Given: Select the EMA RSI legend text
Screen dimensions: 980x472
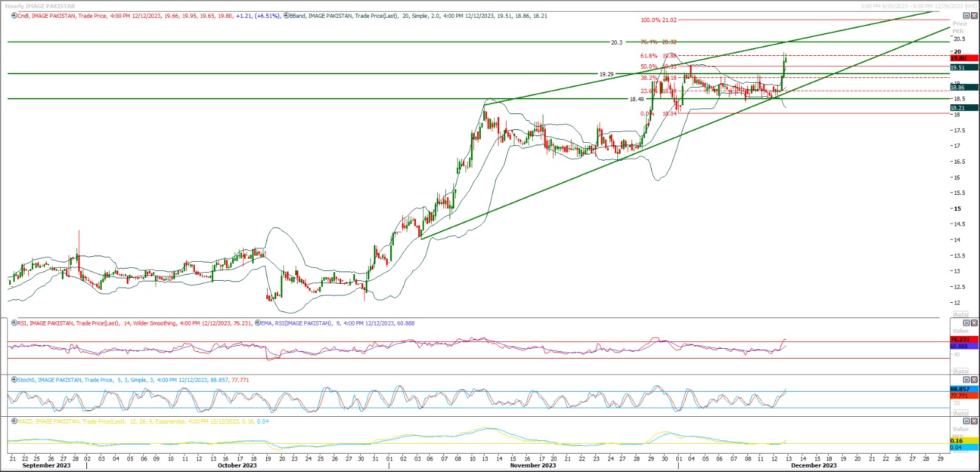Looking at the screenshot, I should 337,323.
